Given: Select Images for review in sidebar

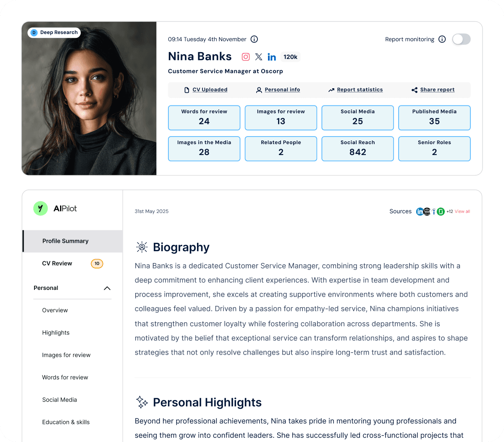Looking at the screenshot, I should tap(66, 355).
